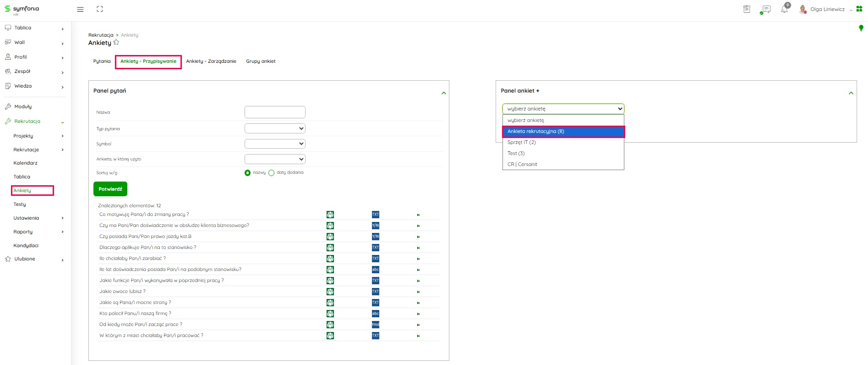868x365 pixels.
Task: Switch to 'Ankiety - Zarządzanie' tab
Action: pos(211,61)
